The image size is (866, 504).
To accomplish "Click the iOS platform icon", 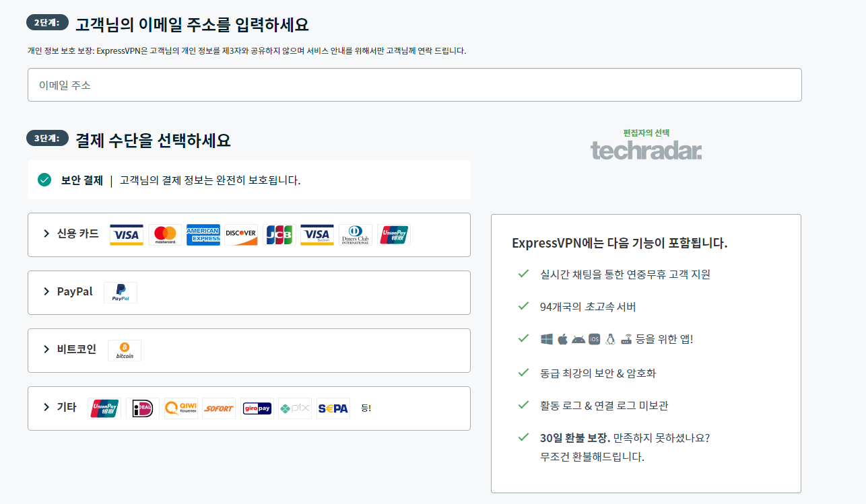I will (x=595, y=339).
